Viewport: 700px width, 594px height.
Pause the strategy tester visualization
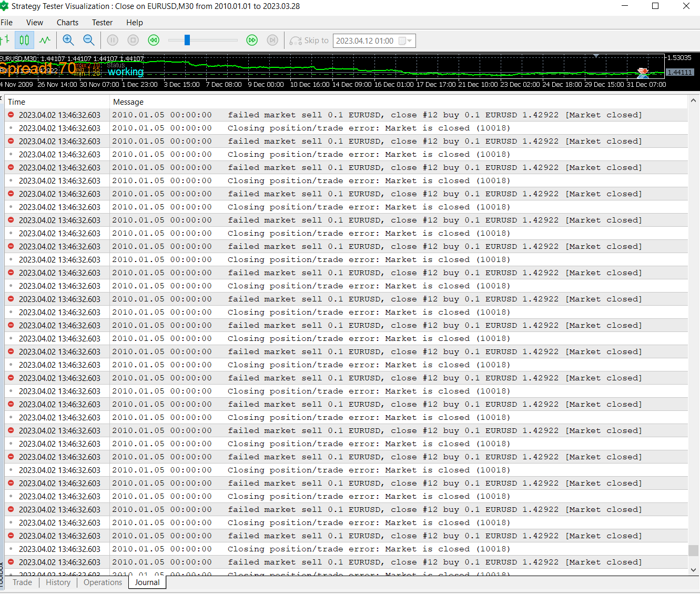pyautogui.click(x=113, y=40)
